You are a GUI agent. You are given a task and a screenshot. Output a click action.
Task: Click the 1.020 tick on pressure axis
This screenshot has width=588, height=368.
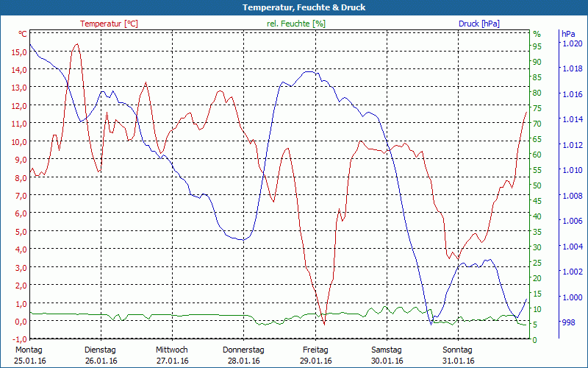[x=572, y=43]
